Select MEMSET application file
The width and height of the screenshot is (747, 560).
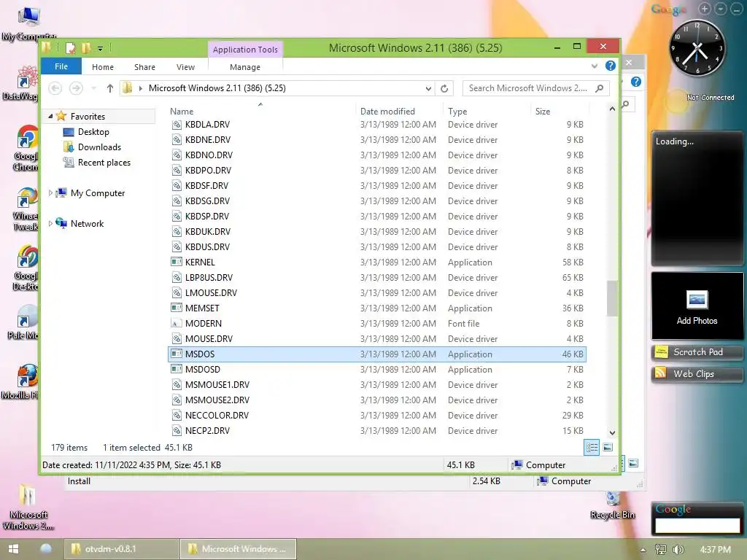pos(377,308)
